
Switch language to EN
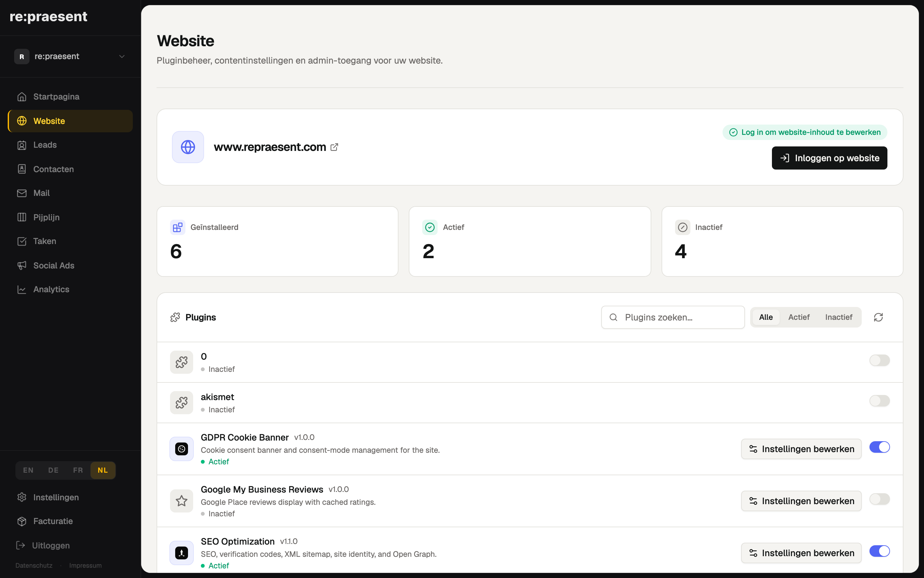tap(28, 470)
